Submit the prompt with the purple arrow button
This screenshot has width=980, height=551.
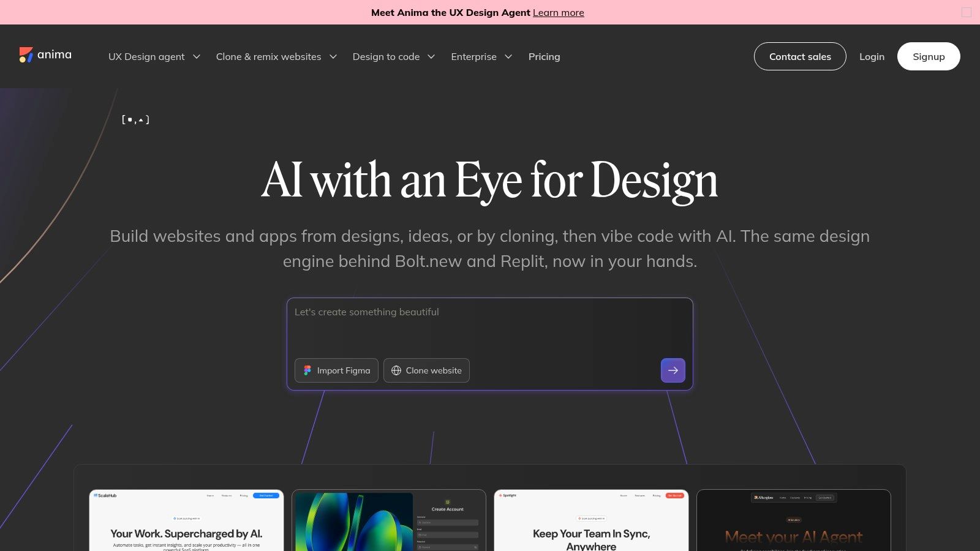click(x=673, y=370)
